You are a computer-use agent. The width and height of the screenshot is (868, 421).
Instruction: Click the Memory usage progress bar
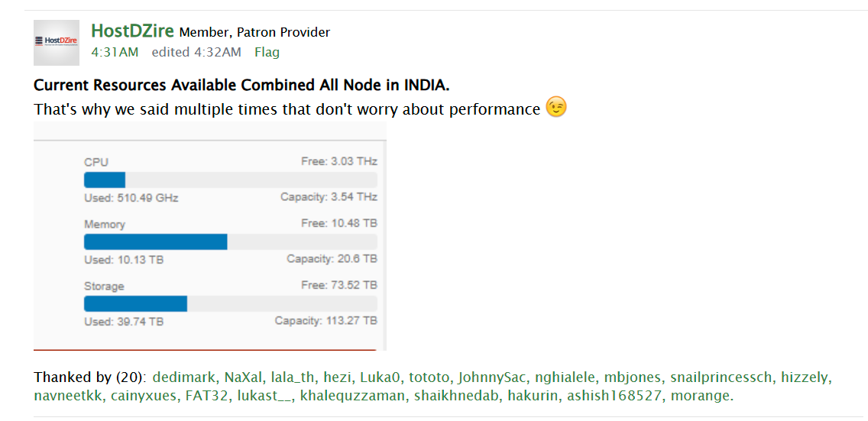pyautogui.click(x=230, y=242)
